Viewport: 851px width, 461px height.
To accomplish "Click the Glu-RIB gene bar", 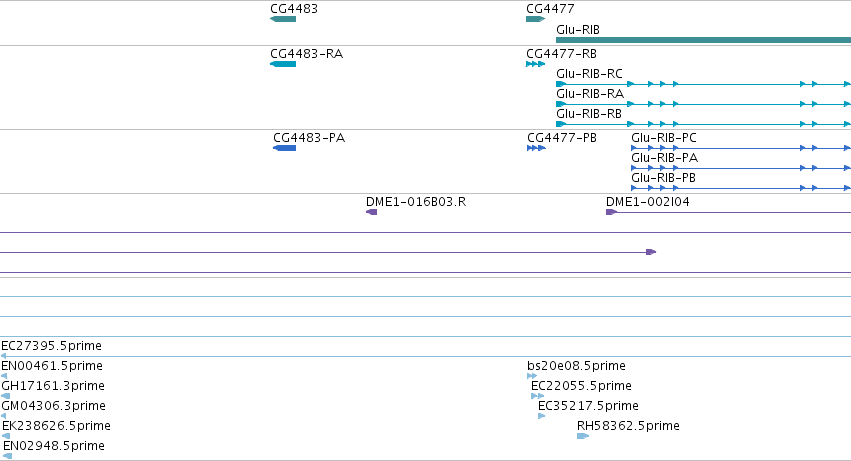I will point(703,40).
